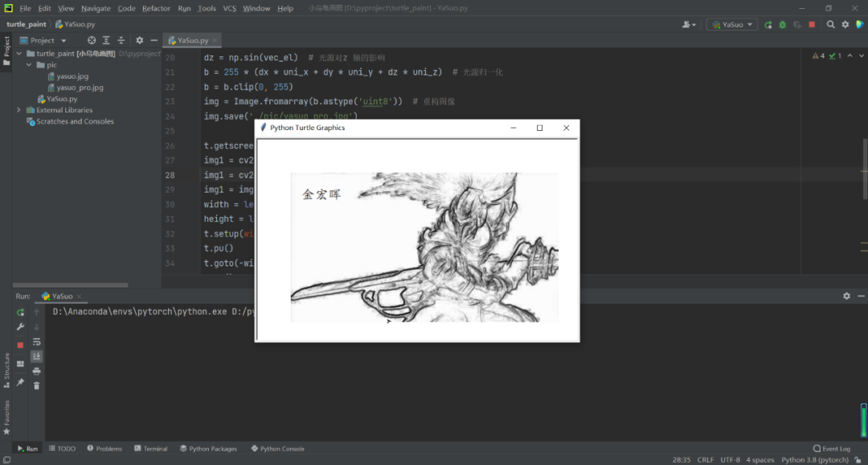Click the rerun icon in Run panel
The width and height of the screenshot is (868, 465).
point(20,312)
